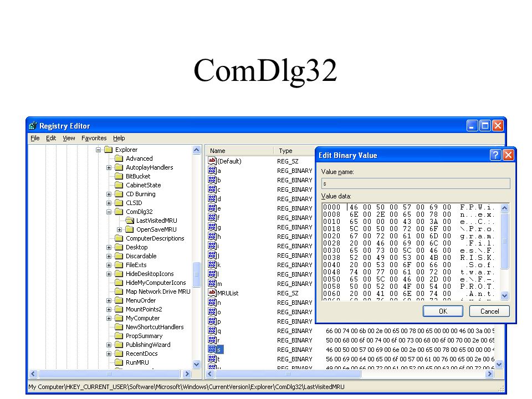Expand the Desktop key
The image size is (532, 399).
pos(109,247)
